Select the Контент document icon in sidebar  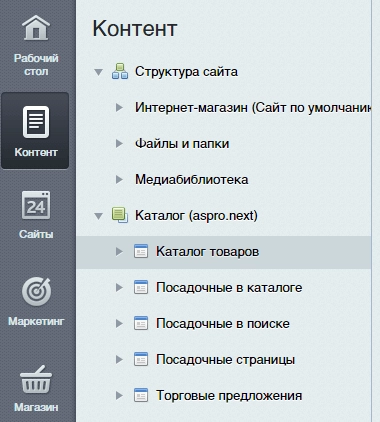(36, 122)
